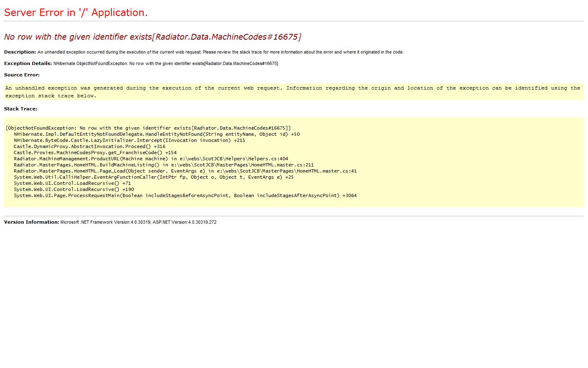The image size is (588, 368).
Task: Click the '[ObjectNotFoundException: No row...' stack trace line
Action: 148,128
